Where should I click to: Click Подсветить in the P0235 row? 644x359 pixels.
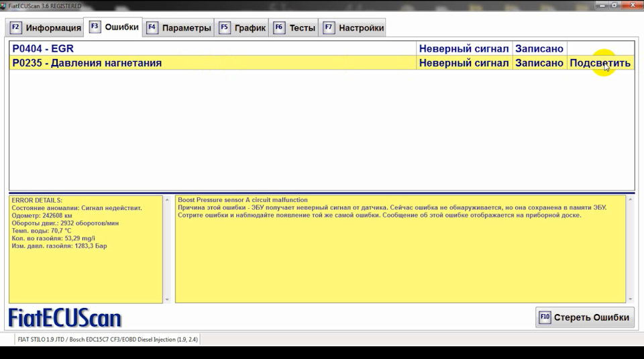click(x=600, y=63)
